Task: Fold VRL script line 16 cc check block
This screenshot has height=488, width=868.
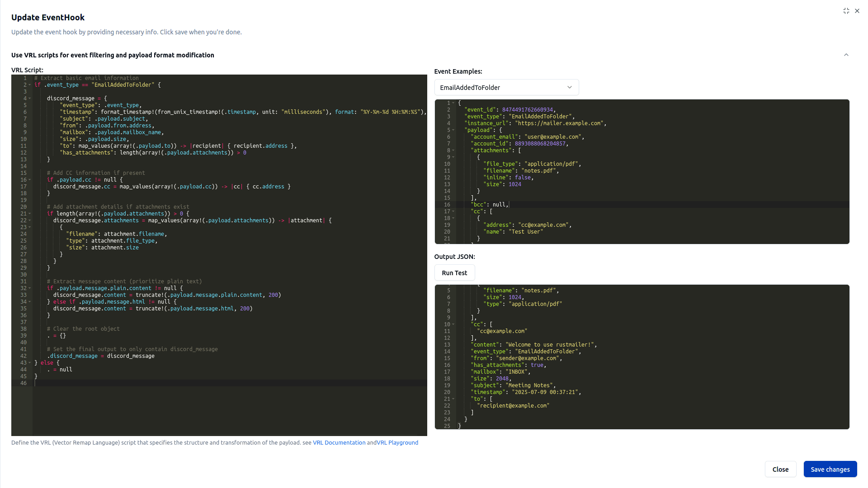Action: [30, 180]
